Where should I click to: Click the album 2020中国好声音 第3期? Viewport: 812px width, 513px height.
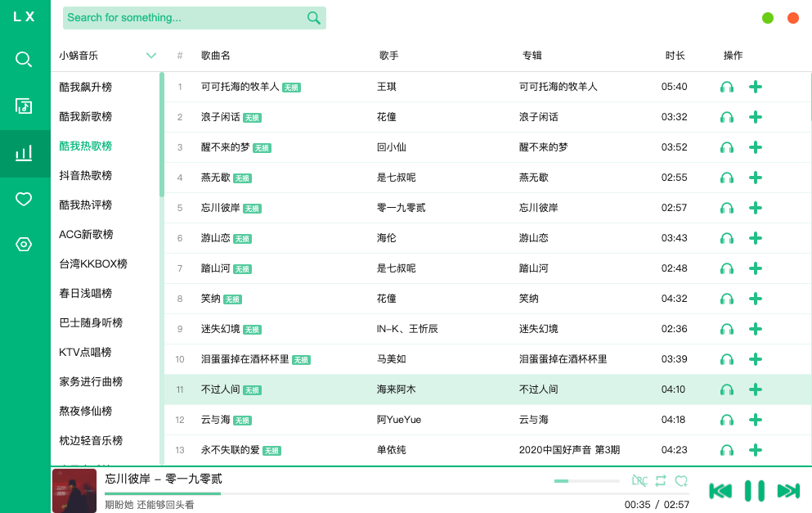(x=570, y=450)
